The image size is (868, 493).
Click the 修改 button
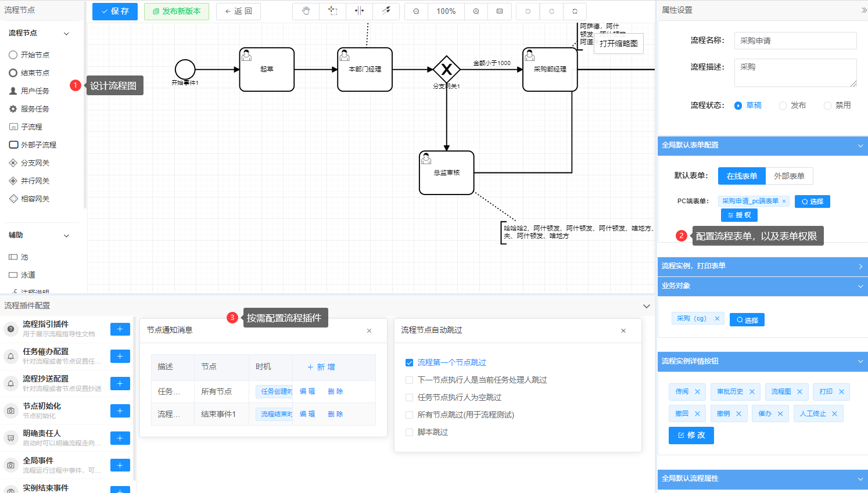[x=691, y=436]
